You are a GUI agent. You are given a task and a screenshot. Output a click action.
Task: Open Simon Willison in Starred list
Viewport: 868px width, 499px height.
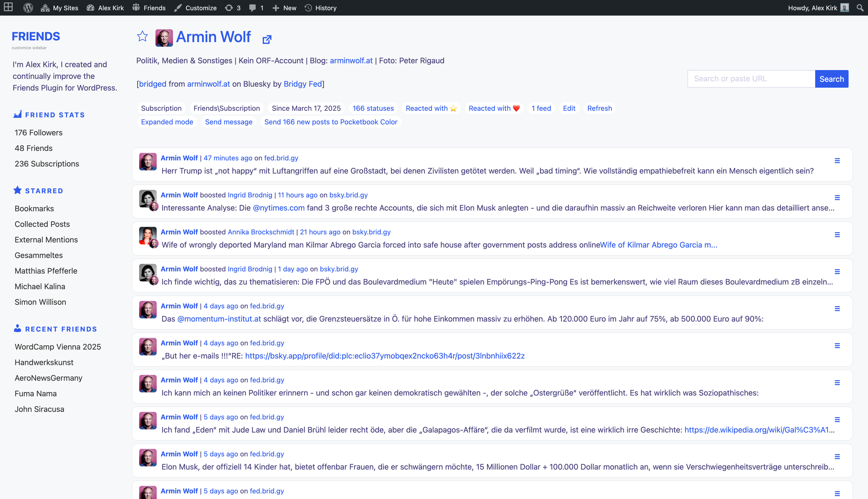(x=40, y=302)
